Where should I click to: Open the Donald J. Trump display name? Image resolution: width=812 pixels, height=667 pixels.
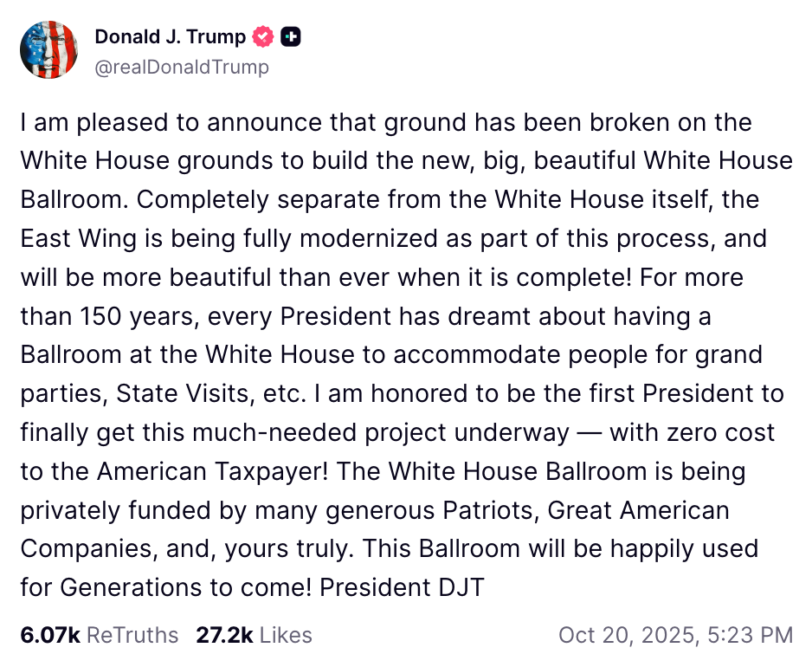170,37
